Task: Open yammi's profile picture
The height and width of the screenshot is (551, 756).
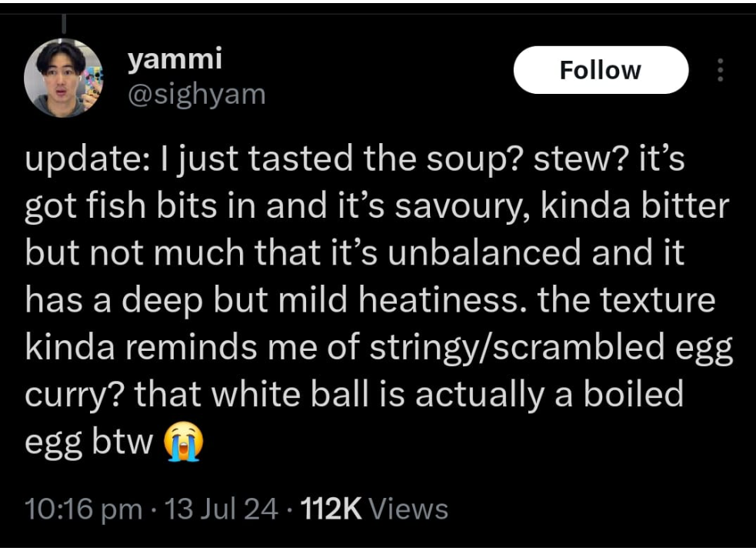Action: (63, 77)
